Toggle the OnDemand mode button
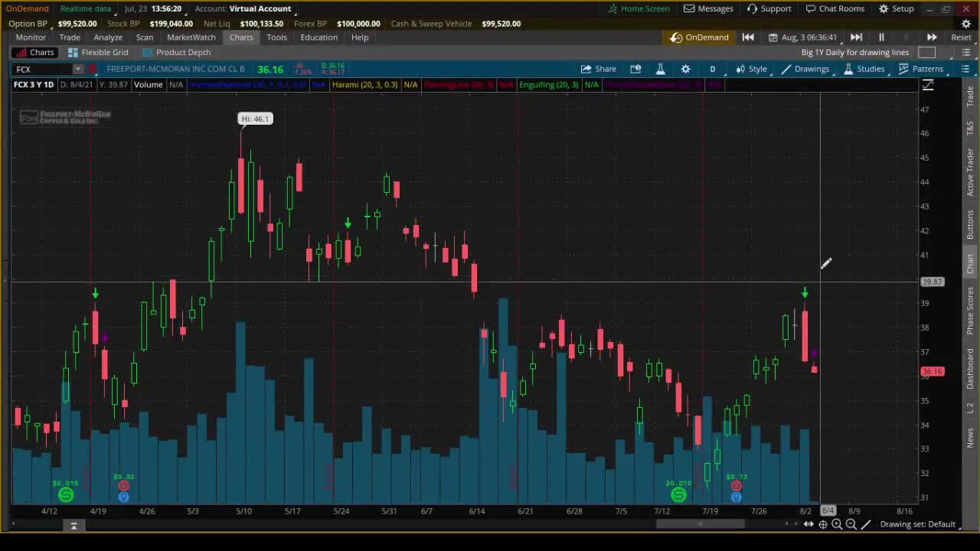Image resolution: width=980 pixels, height=551 pixels. (700, 37)
